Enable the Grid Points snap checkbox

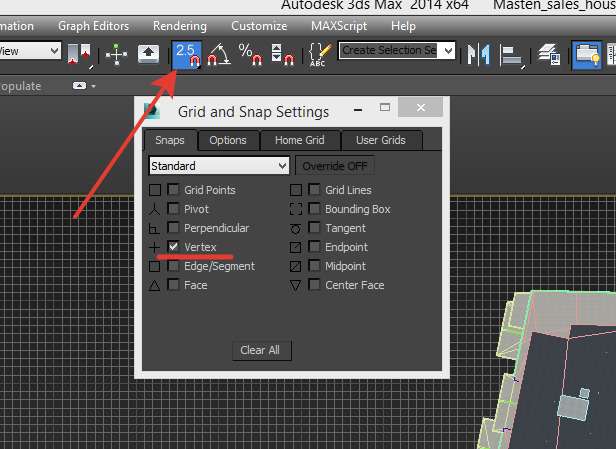[173, 190]
